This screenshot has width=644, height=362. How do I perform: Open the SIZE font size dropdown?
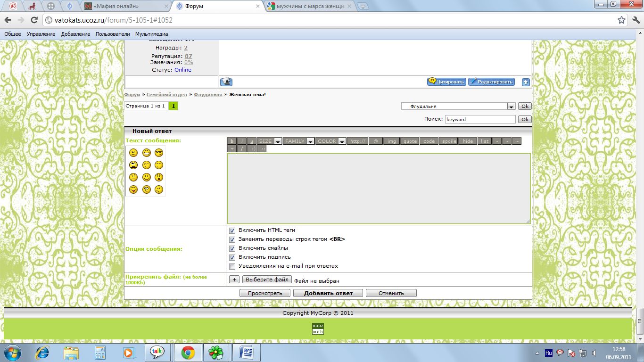tap(270, 141)
